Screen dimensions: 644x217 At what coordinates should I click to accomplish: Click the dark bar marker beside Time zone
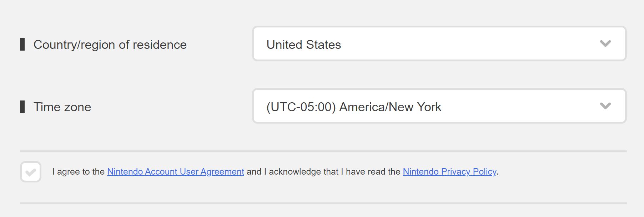tap(22, 107)
